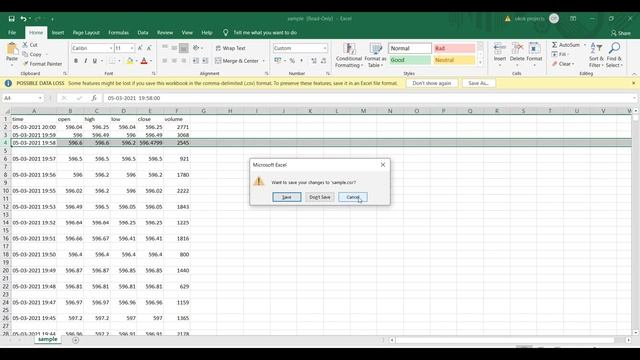Click Merge & Center
This screenshot has width=640, height=360.
(237, 61)
